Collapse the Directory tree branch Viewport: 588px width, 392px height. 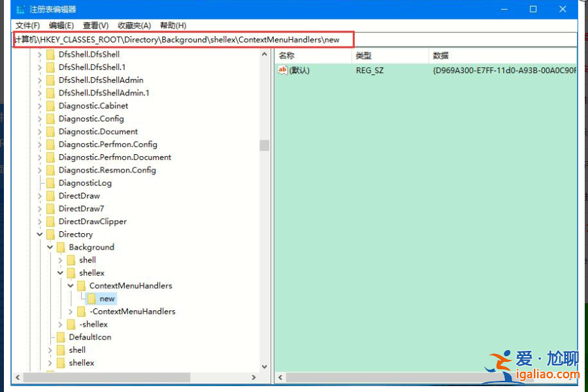click(39, 234)
